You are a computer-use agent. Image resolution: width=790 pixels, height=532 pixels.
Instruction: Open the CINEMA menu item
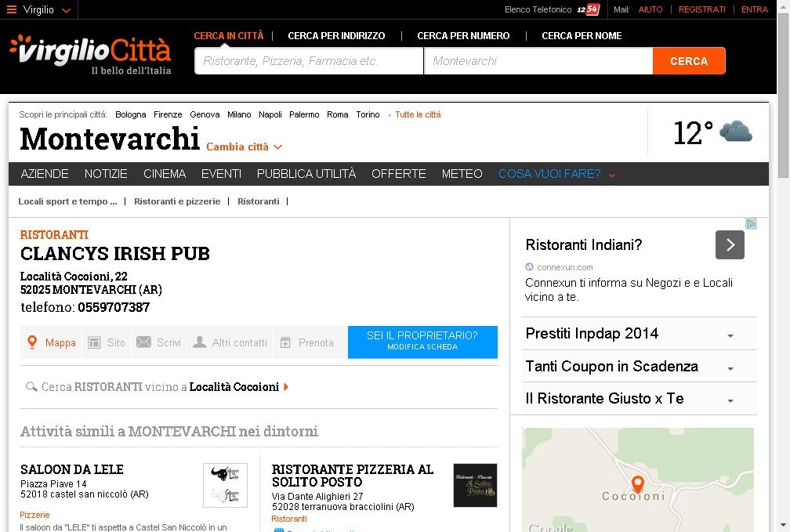(165, 174)
